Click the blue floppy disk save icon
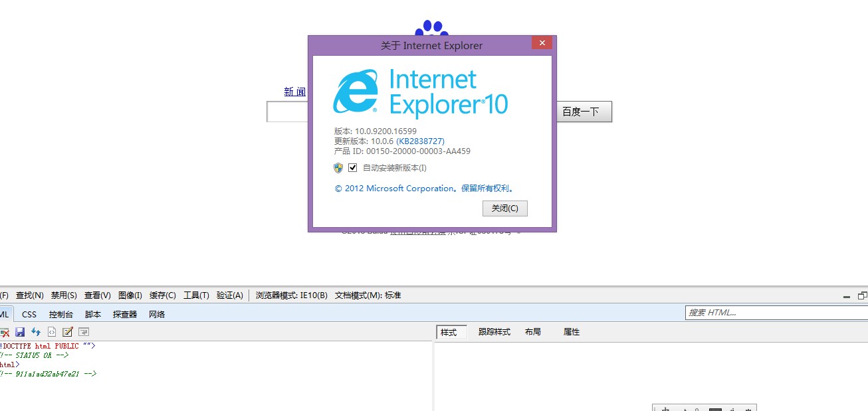Screen dimensions: 868x411 click(x=20, y=332)
